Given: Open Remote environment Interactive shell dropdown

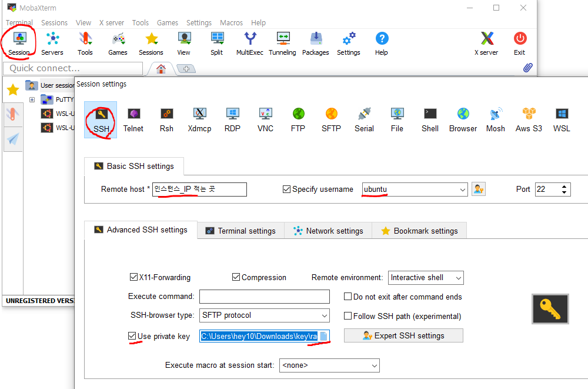Looking at the screenshot, I should (426, 278).
